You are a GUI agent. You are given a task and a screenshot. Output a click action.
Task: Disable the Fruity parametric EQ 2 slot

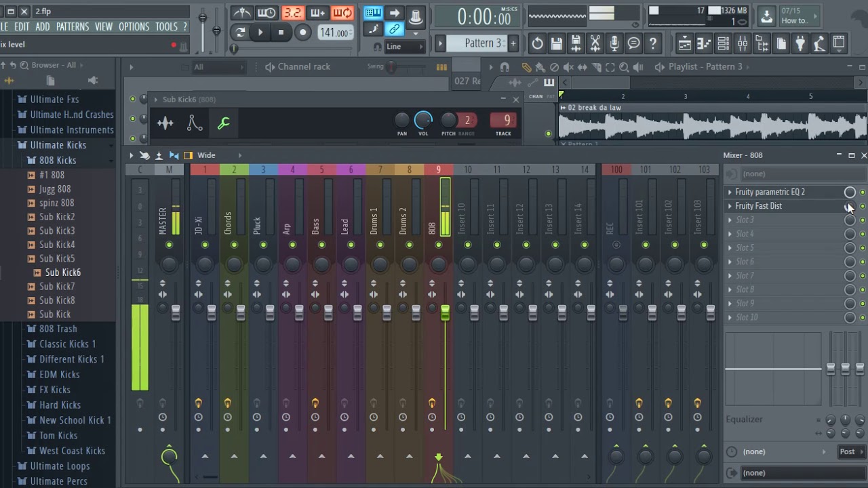(x=863, y=192)
